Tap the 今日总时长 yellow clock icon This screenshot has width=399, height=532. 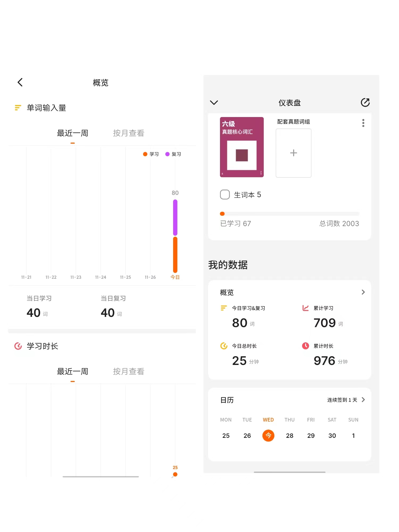pyautogui.click(x=224, y=346)
